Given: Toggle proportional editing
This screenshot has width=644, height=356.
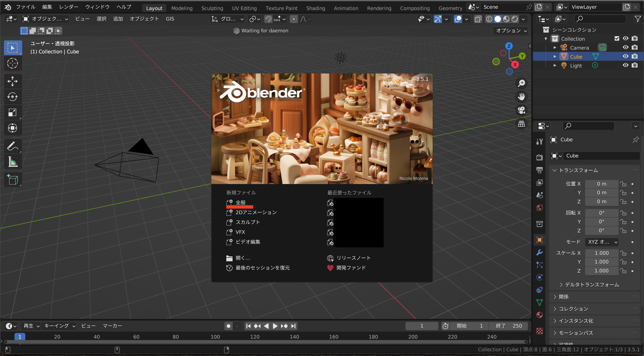Looking at the screenshot, I should [x=294, y=19].
